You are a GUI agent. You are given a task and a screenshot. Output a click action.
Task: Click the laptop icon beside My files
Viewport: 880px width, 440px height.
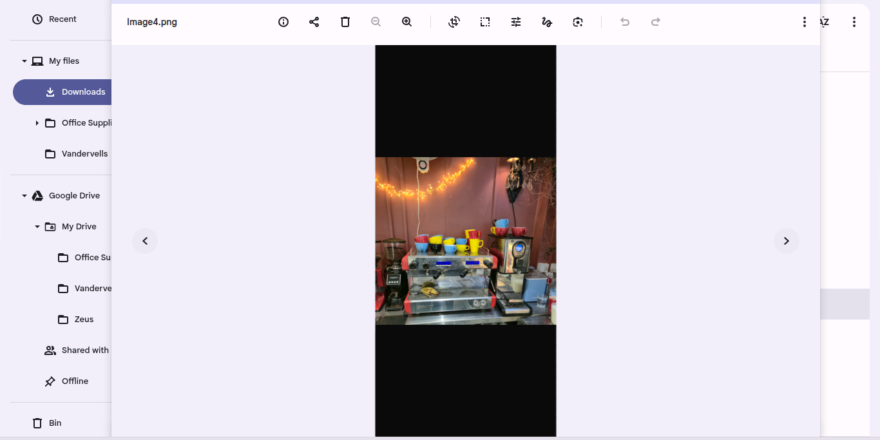coord(37,61)
